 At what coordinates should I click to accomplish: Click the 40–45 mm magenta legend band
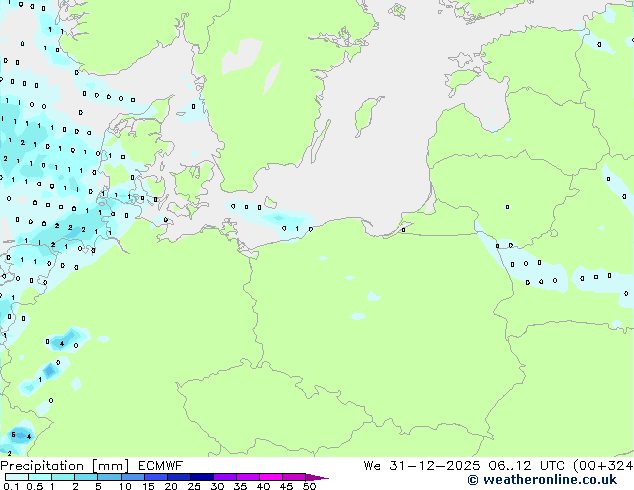[x=271, y=477]
